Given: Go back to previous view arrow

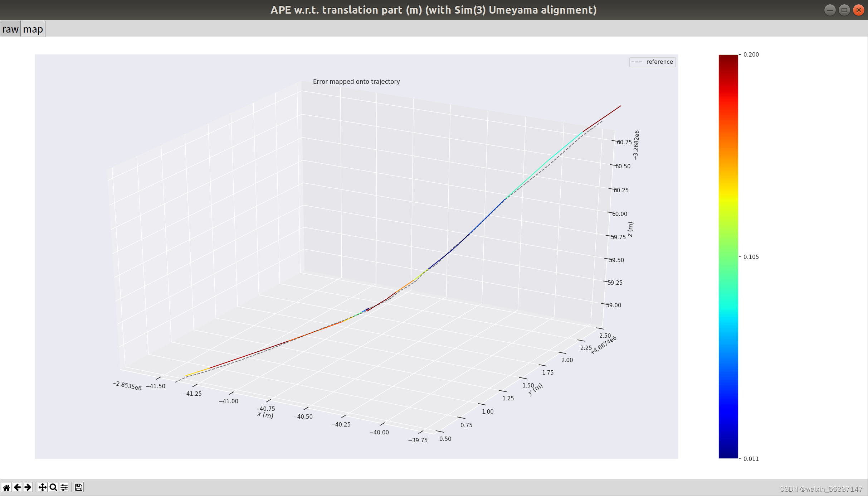Looking at the screenshot, I should point(17,487).
